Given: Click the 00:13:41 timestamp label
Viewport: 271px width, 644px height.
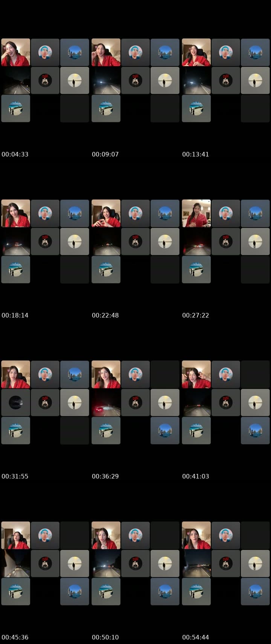Looking at the screenshot, I should click(196, 154).
